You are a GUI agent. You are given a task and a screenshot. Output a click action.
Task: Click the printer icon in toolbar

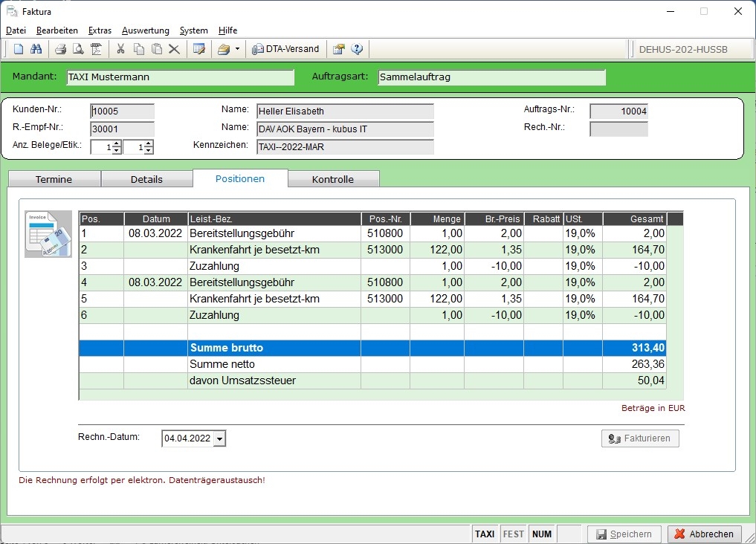[x=61, y=49]
